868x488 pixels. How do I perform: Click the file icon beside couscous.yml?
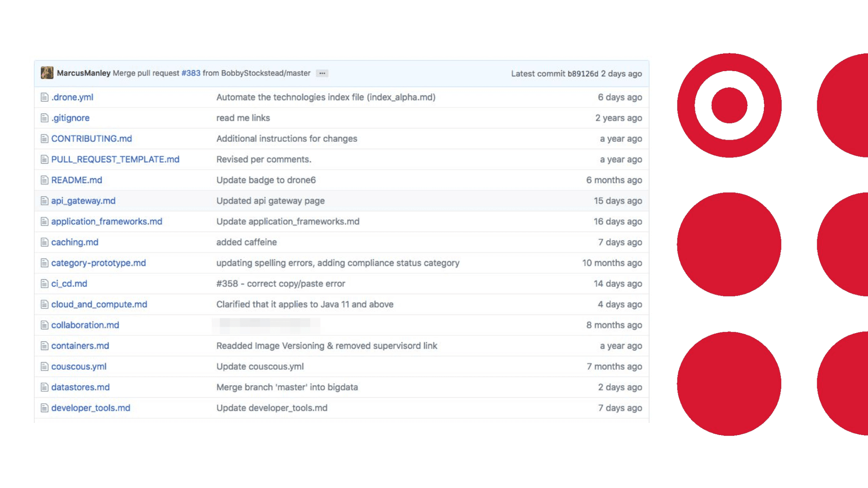tap(44, 367)
